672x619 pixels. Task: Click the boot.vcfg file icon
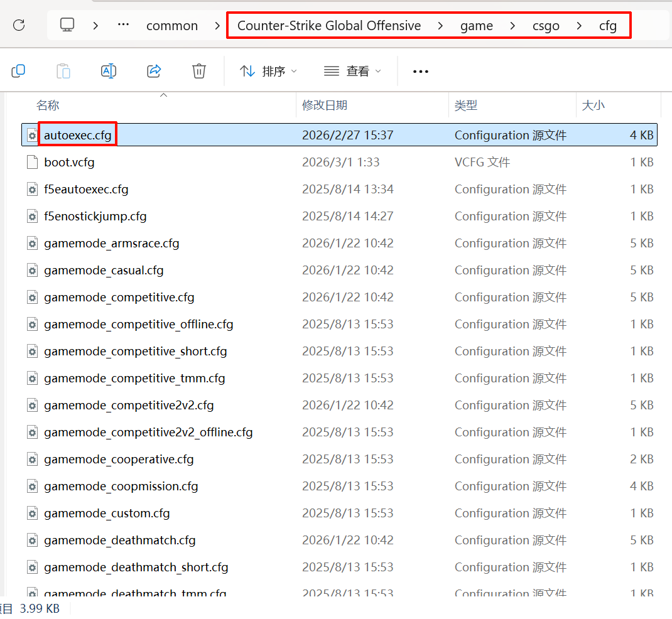[x=32, y=163]
